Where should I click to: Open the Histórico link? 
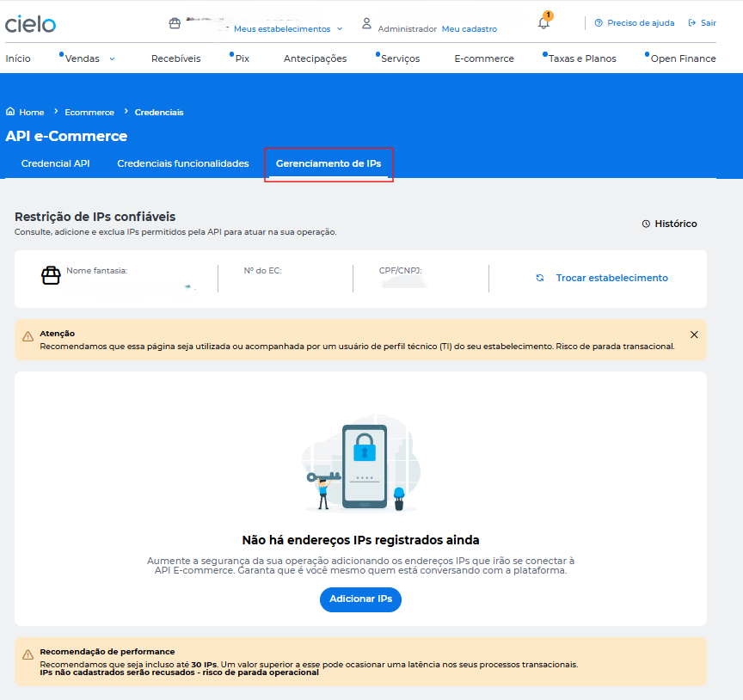[675, 224]
